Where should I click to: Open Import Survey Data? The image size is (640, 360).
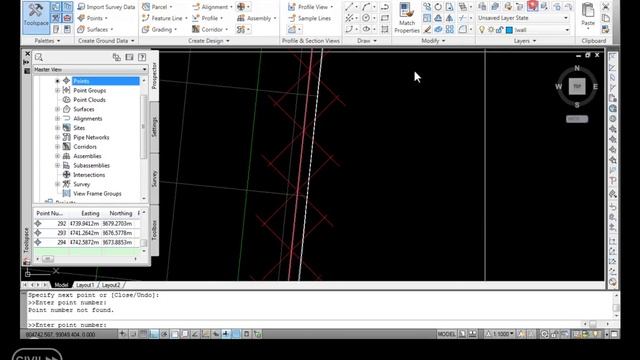[x=106, y=7]
